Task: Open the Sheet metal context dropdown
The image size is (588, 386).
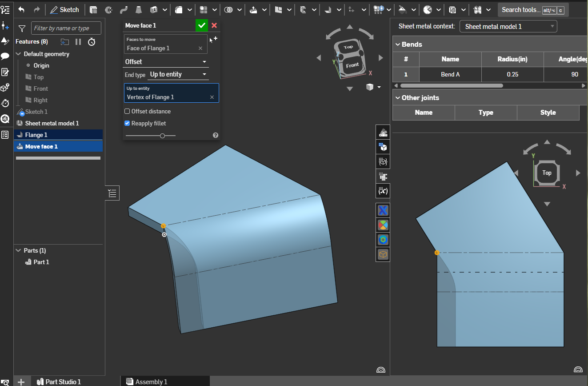Action: coord(508,27)
